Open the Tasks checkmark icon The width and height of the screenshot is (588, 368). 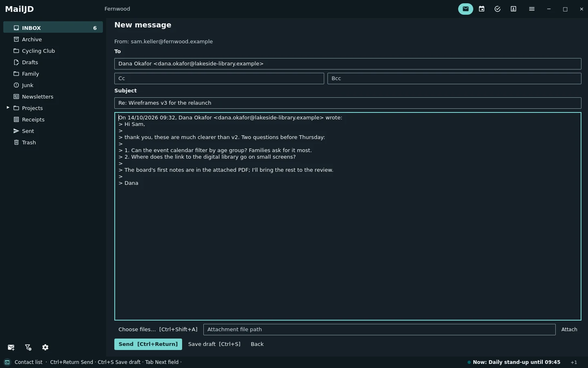(497, 9)
